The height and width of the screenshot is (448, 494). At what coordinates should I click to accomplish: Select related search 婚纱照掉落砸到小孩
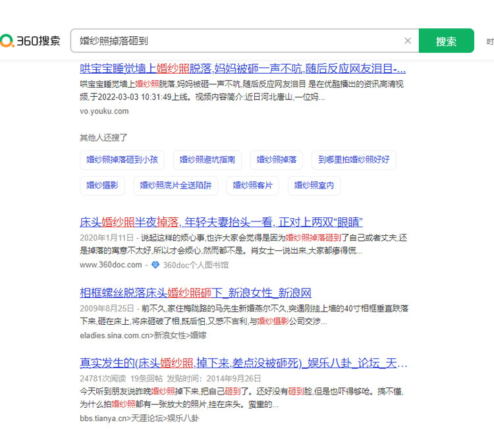tap(123, 159)
